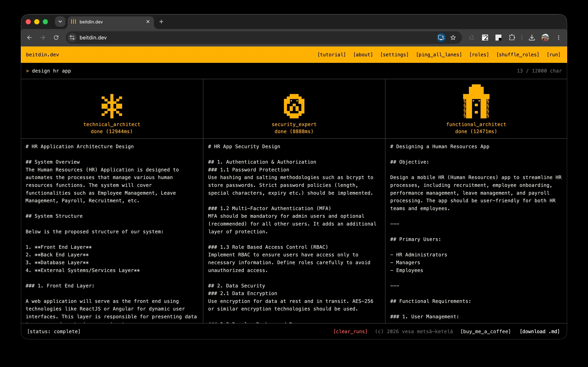
Task: Select the beitdin.dev browser tab
Action: pyautogui.click(x=111, y=22)
